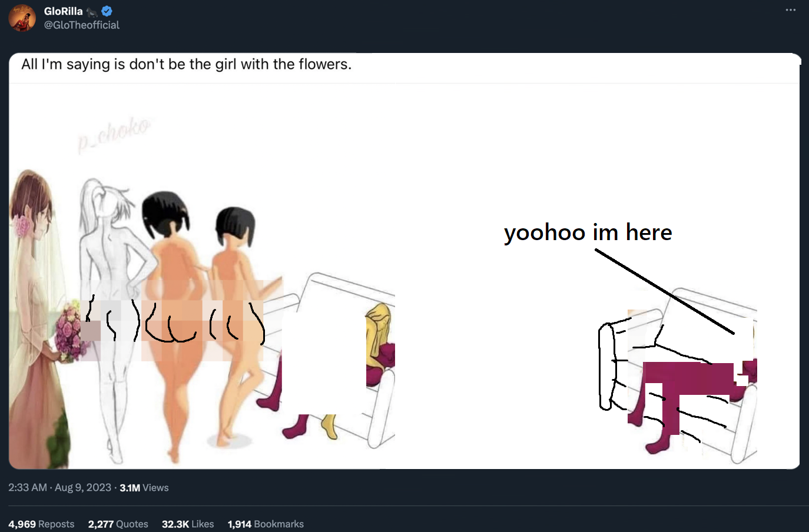Open the three-dot more options menu
The image size is (809, 532).
coord(790,10)
